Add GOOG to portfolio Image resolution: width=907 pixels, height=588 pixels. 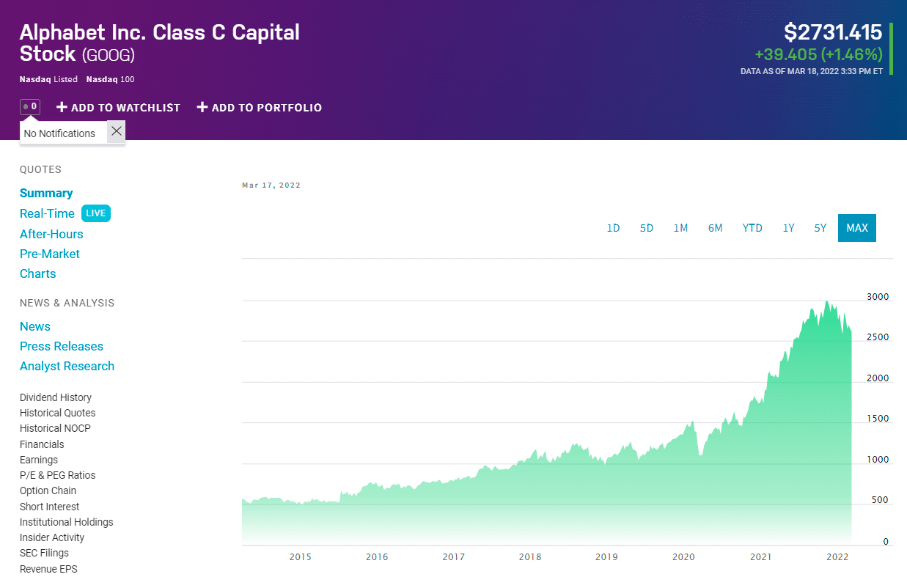pos(260,108)
